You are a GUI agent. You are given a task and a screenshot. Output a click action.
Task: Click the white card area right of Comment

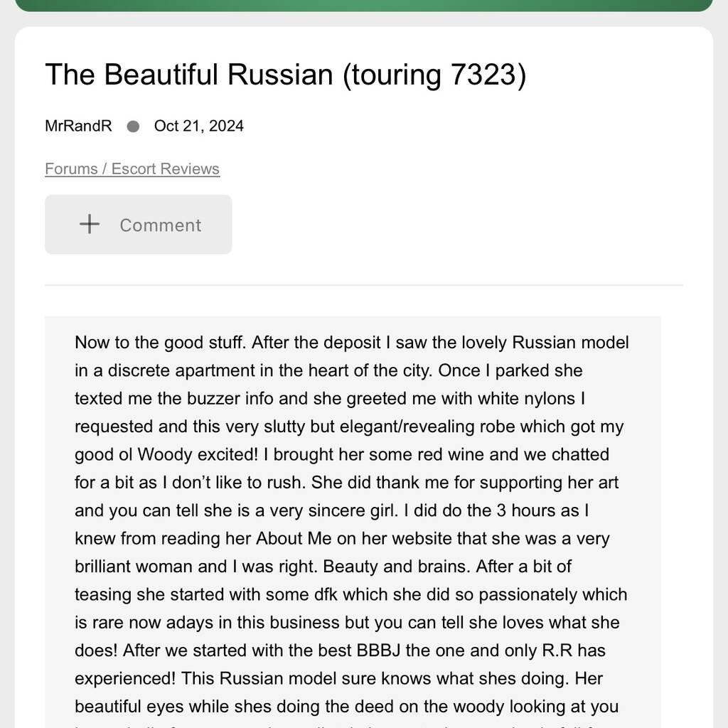pyautogui.click(x=457, y=224)
